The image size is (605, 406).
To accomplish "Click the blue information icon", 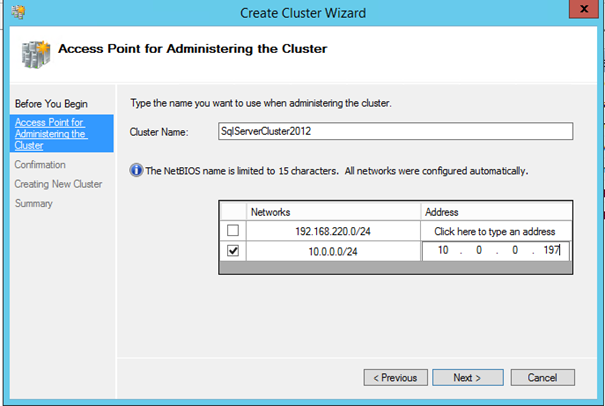I will coord(137,171).
